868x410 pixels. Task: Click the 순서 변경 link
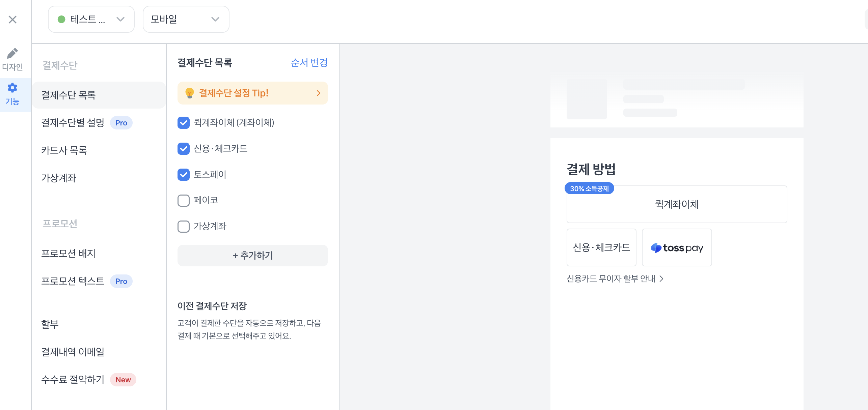tap(309, 63)
